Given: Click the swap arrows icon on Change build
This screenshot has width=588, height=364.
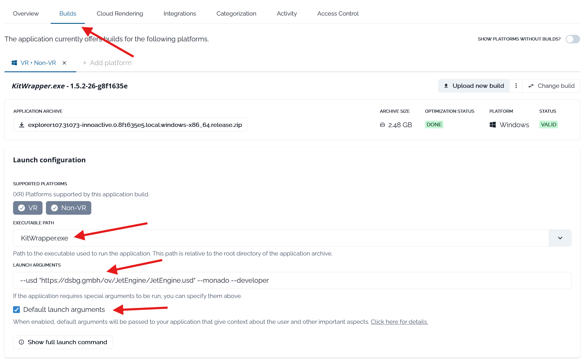Looking at the screenshot, I should [531, 86].
